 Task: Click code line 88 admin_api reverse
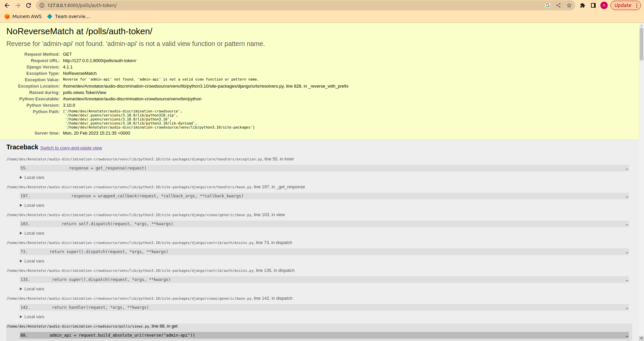pyautogui.click(x=324, y=335)
